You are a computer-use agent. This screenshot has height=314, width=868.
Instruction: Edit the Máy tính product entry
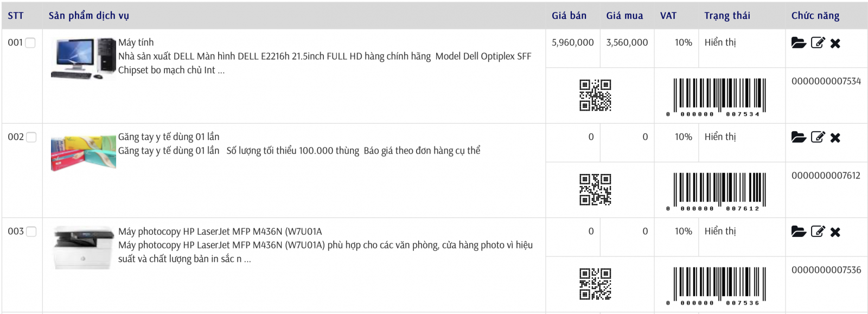click(x=818, y=43)
